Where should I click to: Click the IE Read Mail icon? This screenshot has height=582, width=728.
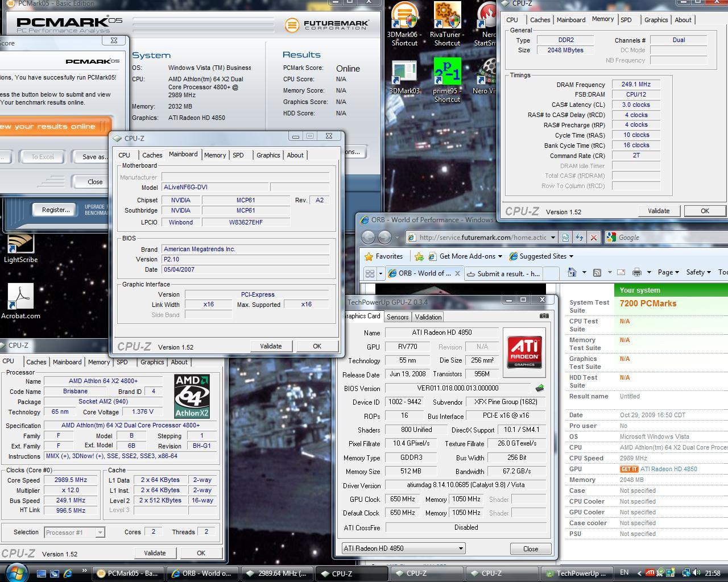(621, 272)
